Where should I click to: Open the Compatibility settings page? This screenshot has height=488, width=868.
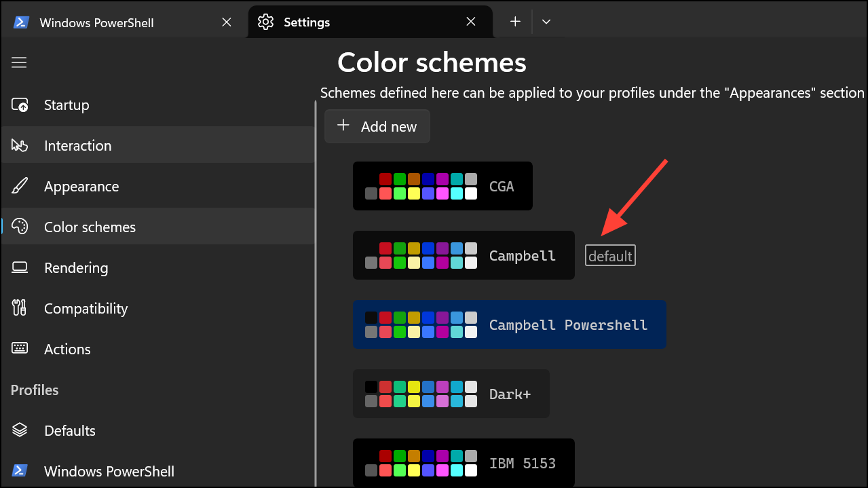(86, 308)
